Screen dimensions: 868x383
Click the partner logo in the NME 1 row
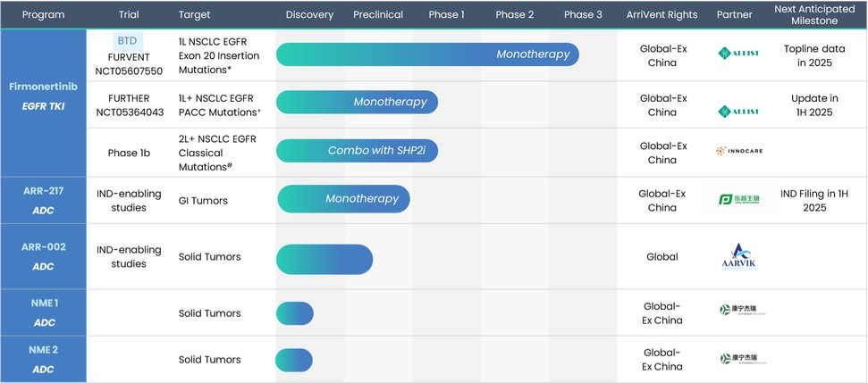(x=742, y=311)
